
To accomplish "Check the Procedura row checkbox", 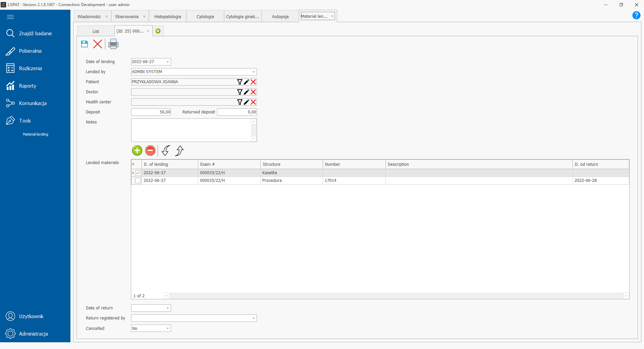I will [x=138, y=181].
